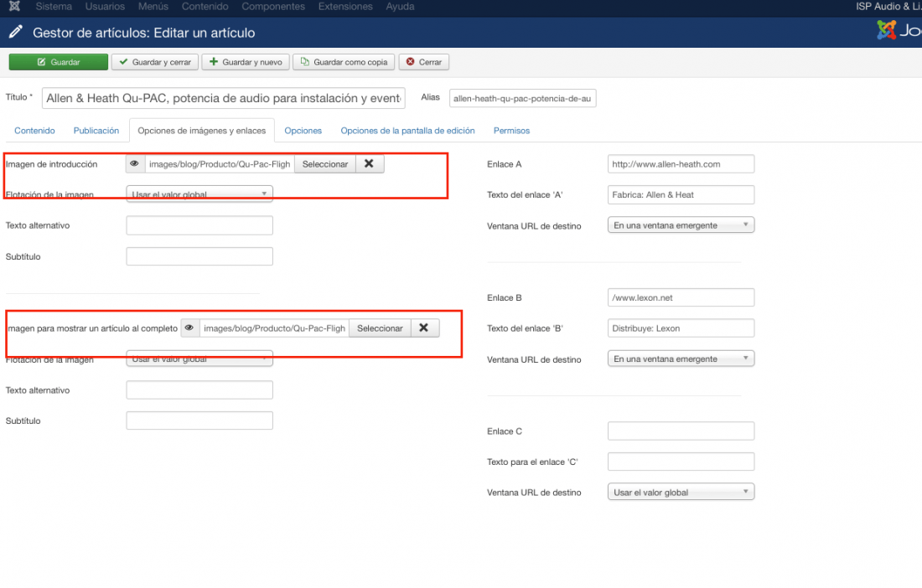
Task: Click Texto para el enlace 'C' field
Action: (x=681, y=462)
